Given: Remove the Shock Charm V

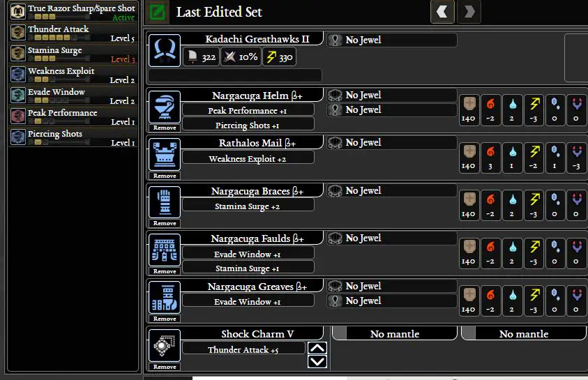Looking at the screenshot, I should point(165,367).
